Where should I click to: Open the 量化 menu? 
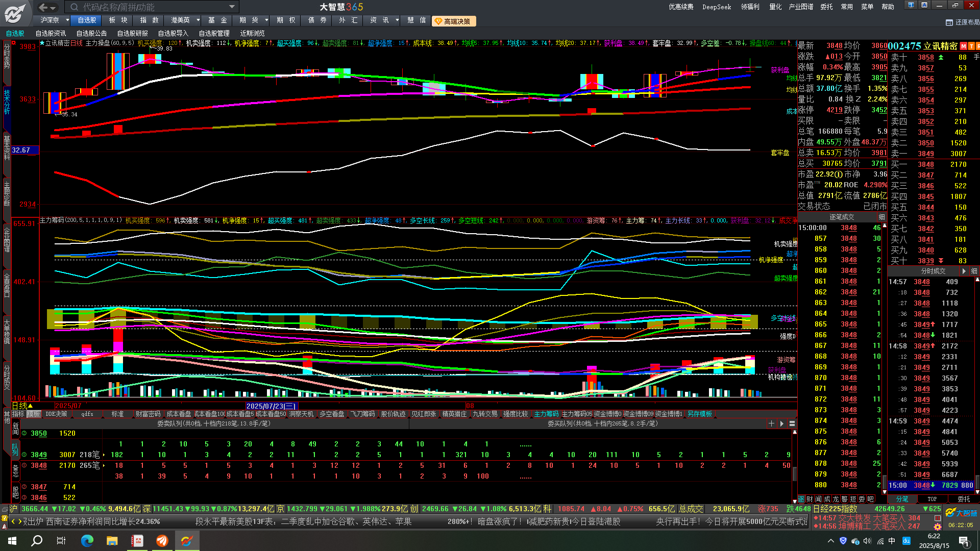click(x=775, y=7)
